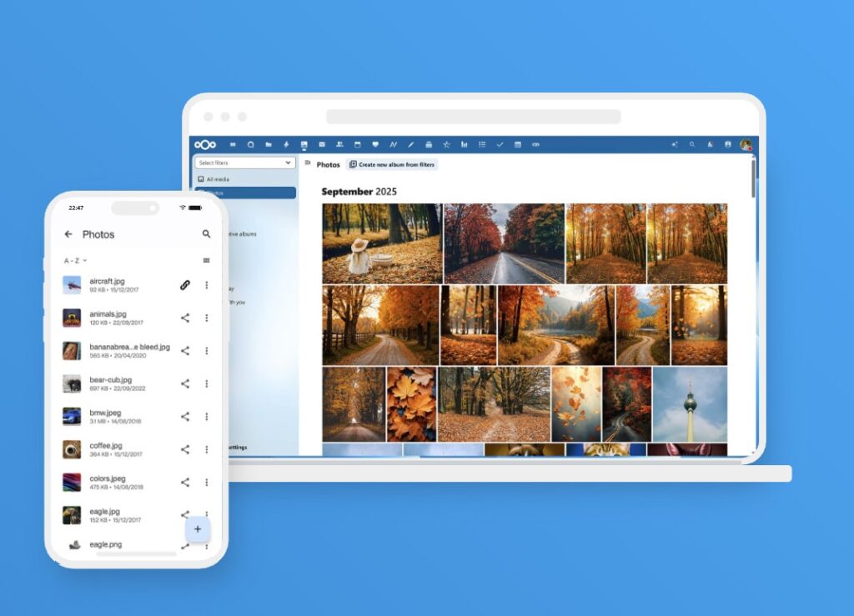The width and height of the screenshot is (854, 616).
Task: Click Create new album from filters
Action: 392,165
